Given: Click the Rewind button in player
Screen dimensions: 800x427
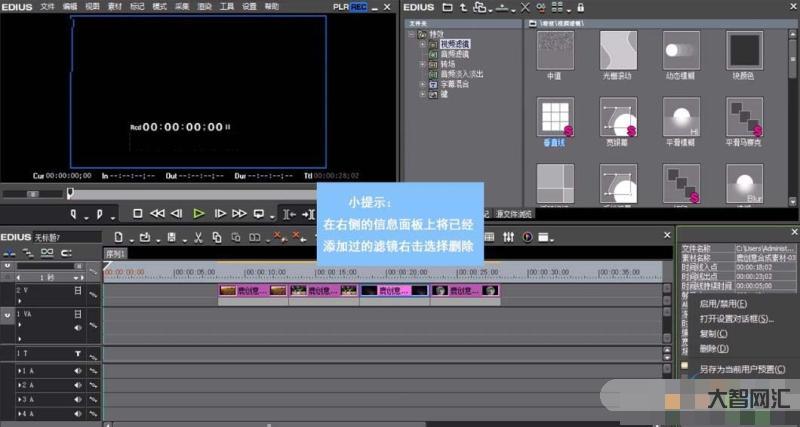Looking at the screenshot, I should coord(157,213).
